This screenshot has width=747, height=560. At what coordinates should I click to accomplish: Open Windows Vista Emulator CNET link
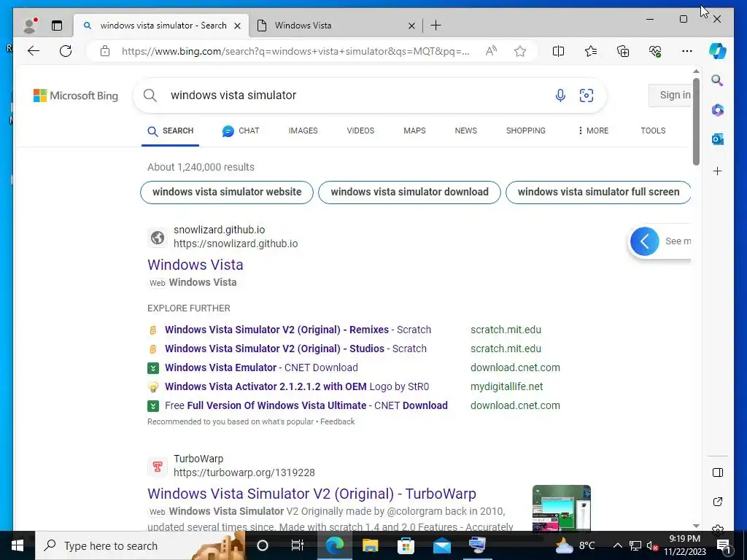click(261, 367)
